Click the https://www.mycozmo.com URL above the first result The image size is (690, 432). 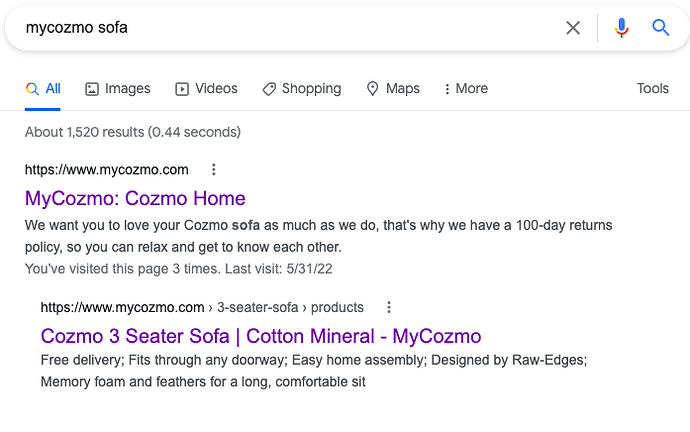click(107, 169)
